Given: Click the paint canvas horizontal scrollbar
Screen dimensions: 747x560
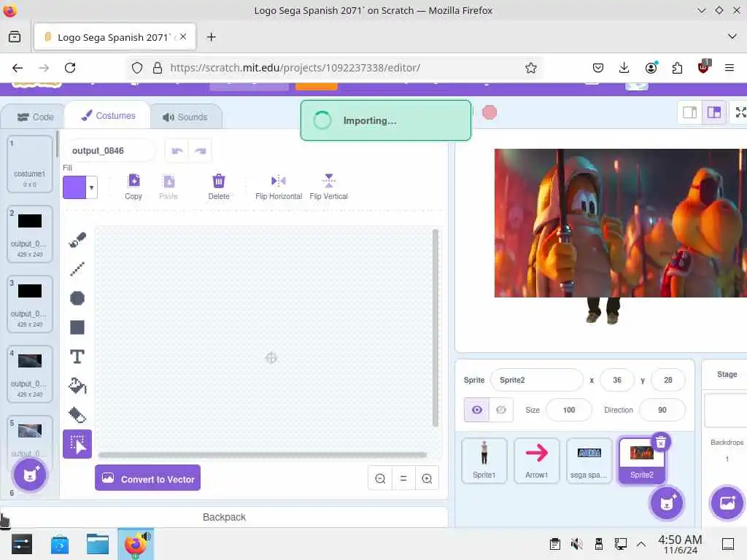Looking at the screenshot, I should pos(263,455).
